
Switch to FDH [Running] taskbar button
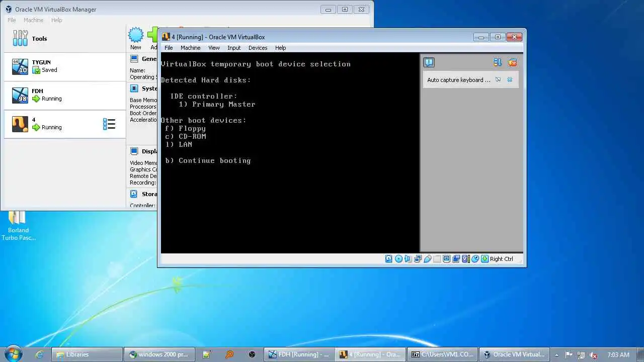pyautogui.click(x=299, y=354)
